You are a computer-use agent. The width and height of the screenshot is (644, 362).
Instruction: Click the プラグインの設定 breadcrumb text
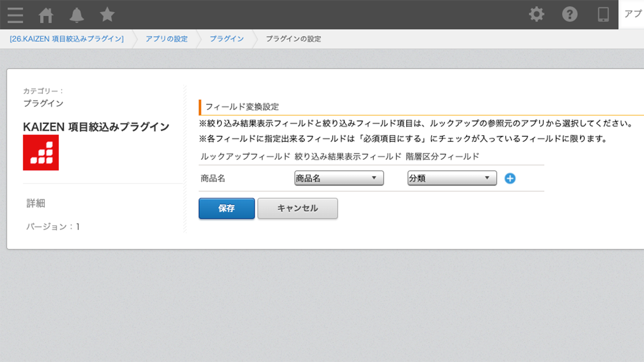pyautogui.click(x=293, y=39)
